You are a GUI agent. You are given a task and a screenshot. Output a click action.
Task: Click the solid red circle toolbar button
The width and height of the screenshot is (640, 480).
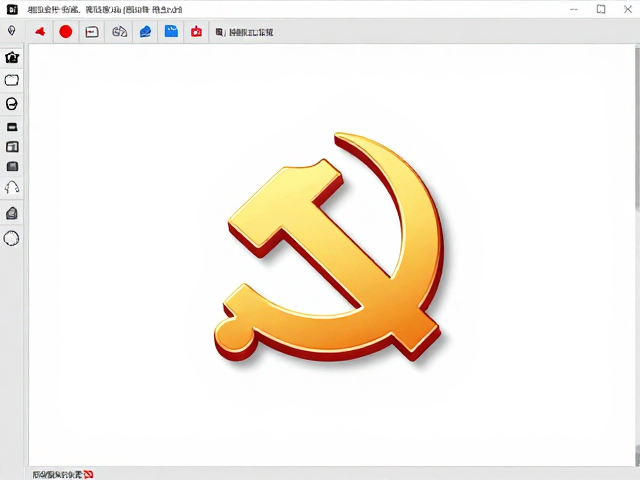click(66, 31)
